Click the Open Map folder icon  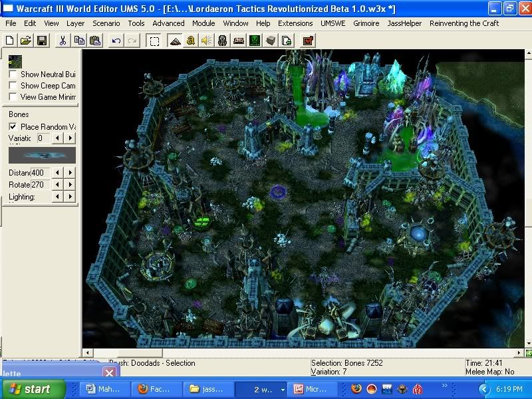[x=26, y=41]
